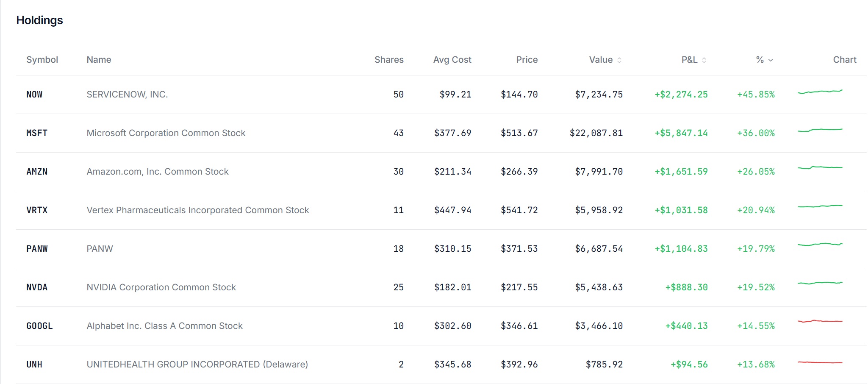Screen dimensions: 868x384
Task: Click MSFT value $22,087.81
Action: click(596, 133)
